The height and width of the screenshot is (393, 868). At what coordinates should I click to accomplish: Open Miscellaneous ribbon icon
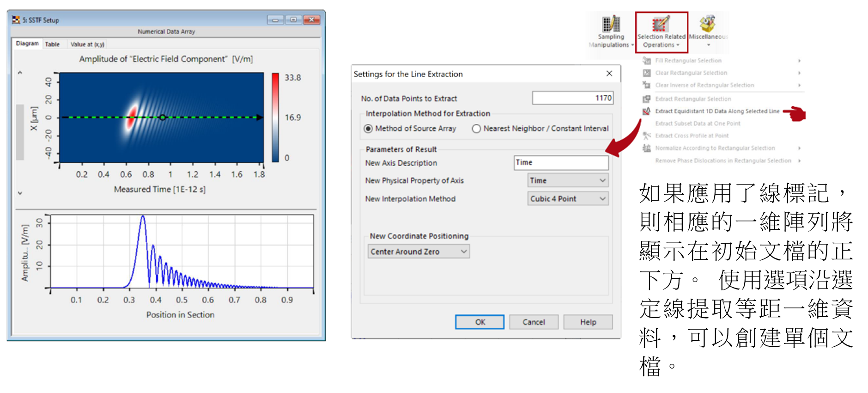click(707, 24)
